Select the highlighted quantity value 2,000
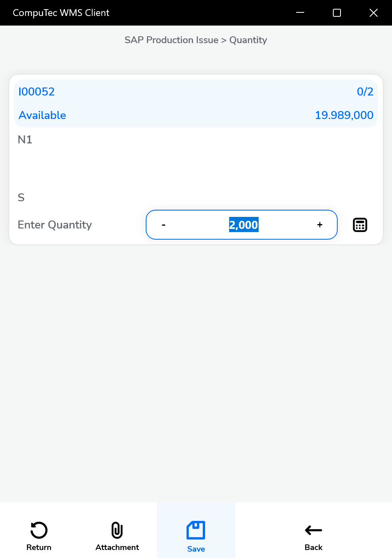392x558 pixels. [244, 224]
